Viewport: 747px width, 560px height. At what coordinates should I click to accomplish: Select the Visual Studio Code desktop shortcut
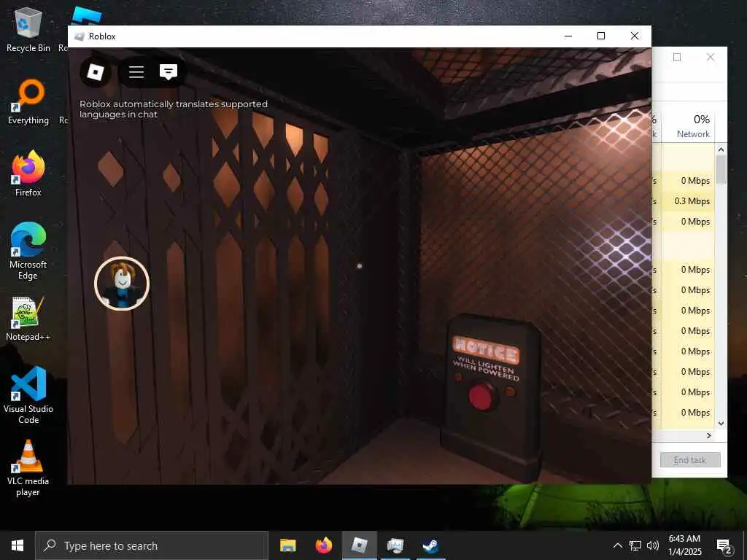coord(28,395)
